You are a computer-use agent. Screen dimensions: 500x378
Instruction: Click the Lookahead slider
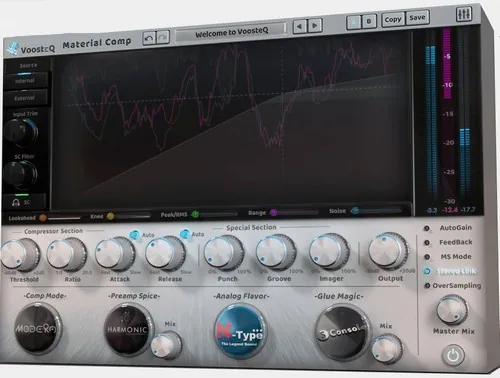point(61,218)
